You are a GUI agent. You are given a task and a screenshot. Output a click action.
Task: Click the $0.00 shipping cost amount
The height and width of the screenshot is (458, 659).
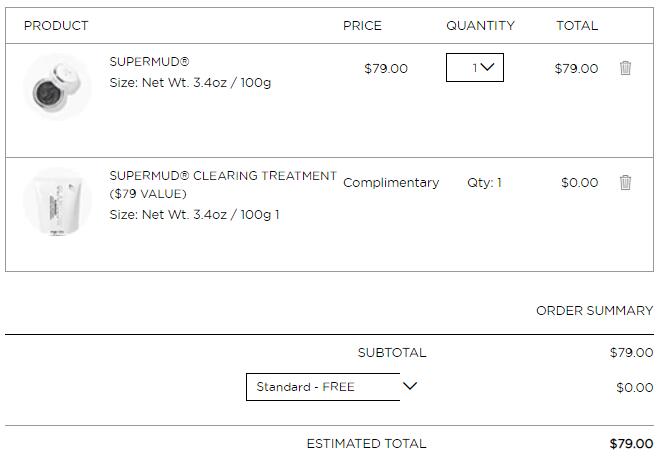pyautogui.click(x=634, y=387)
